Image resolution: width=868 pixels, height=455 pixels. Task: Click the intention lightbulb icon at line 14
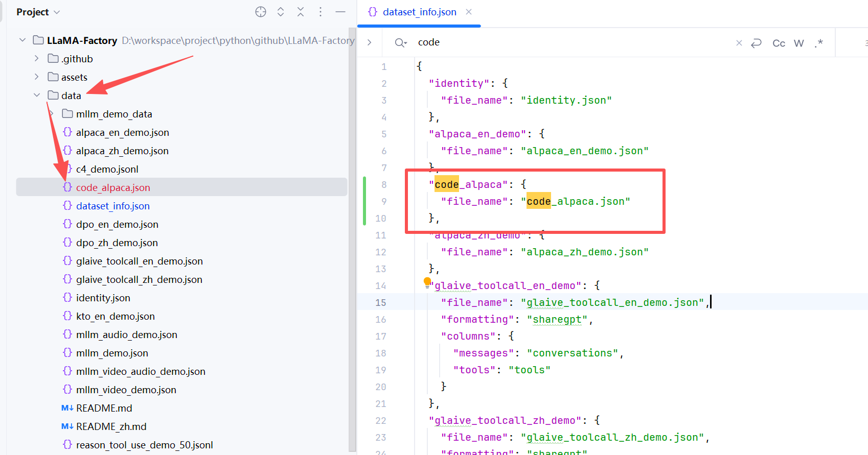[427, 282]
